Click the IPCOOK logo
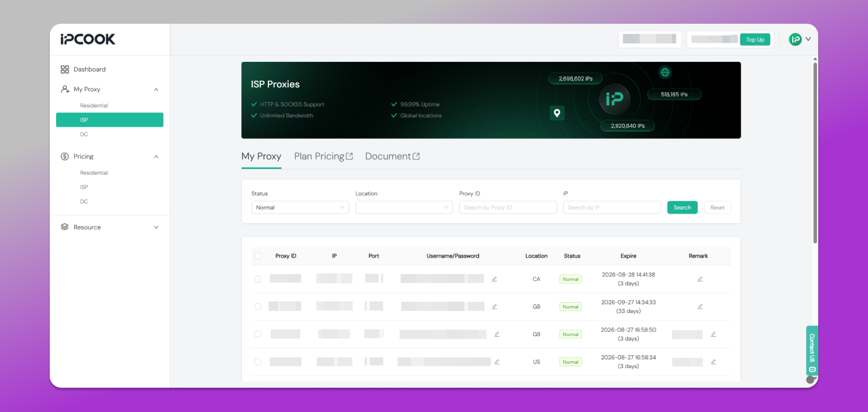The height and width of the screenshot is (412, 868). [x=88, y=39]
